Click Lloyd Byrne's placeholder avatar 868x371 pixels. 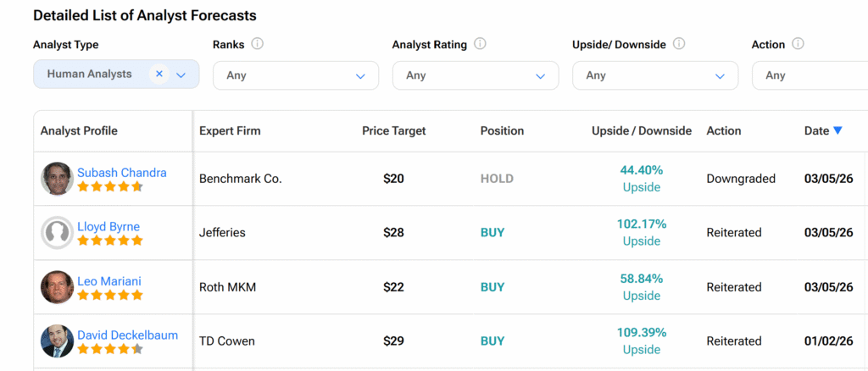[x=57, y=233]
